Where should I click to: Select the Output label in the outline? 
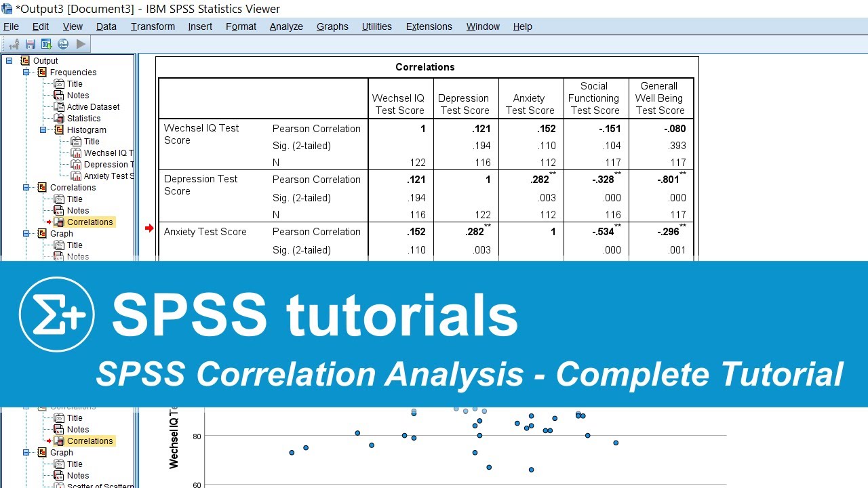click(x=45, y=61)
